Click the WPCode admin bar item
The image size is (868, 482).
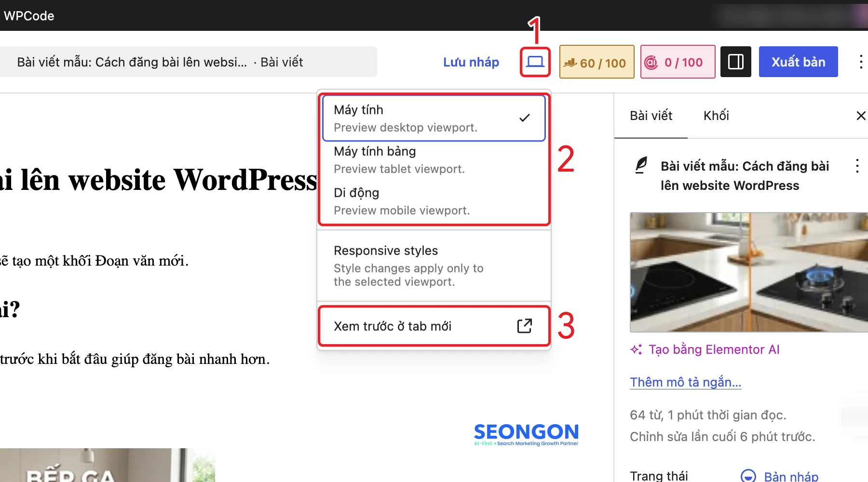click(29, 16)
